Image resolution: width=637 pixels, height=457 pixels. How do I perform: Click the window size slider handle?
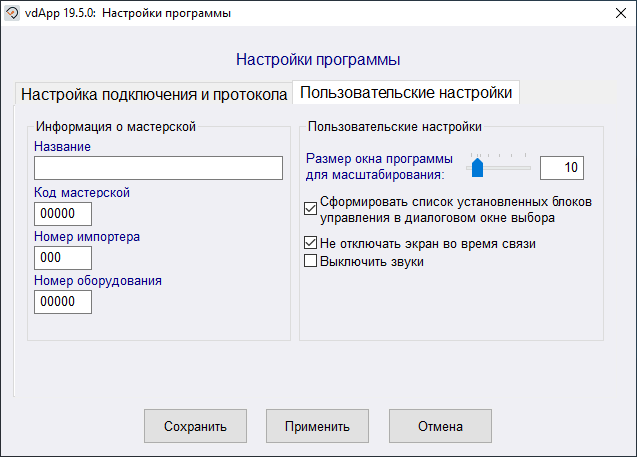(478, 167)
